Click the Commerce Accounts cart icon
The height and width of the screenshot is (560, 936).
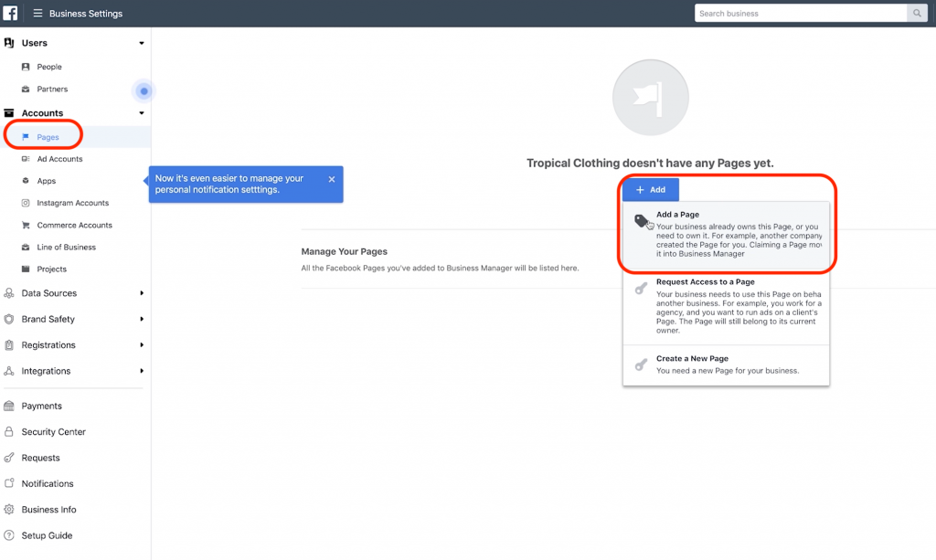click(x=26, y=225)
